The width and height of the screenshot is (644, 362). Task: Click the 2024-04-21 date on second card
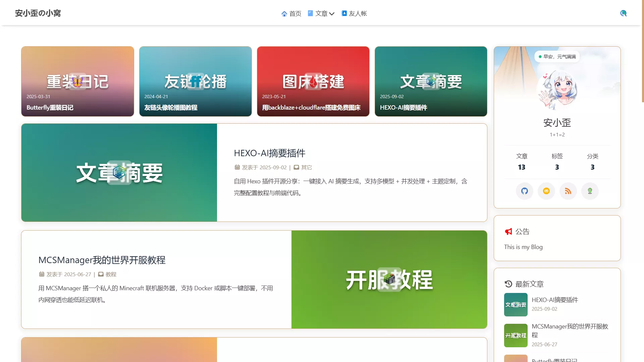156,97
